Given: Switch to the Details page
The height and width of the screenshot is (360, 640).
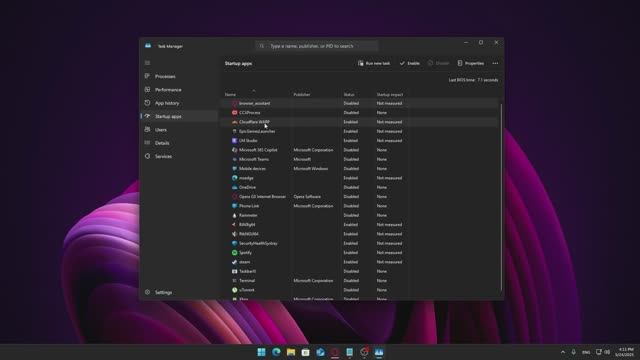Looking at the screenshot, I should coord(162,143).
